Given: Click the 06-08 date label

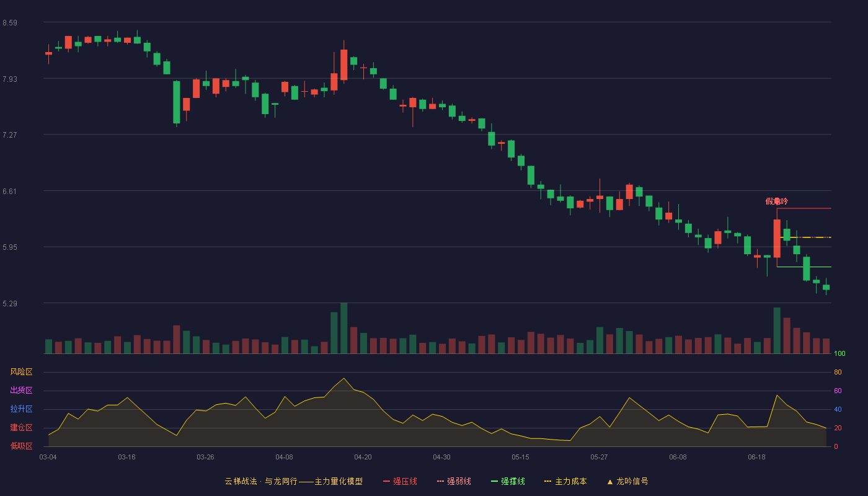Looking at the screenshot, I should coord(678,457).
